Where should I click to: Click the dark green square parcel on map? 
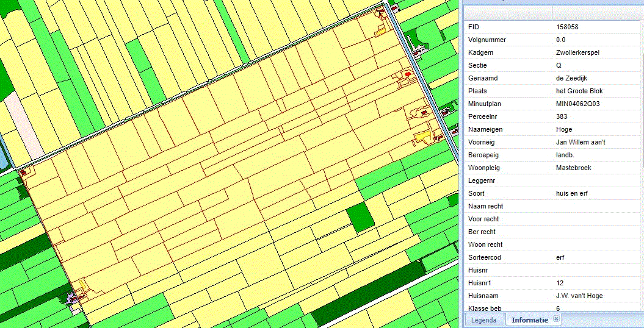[359, 218]
